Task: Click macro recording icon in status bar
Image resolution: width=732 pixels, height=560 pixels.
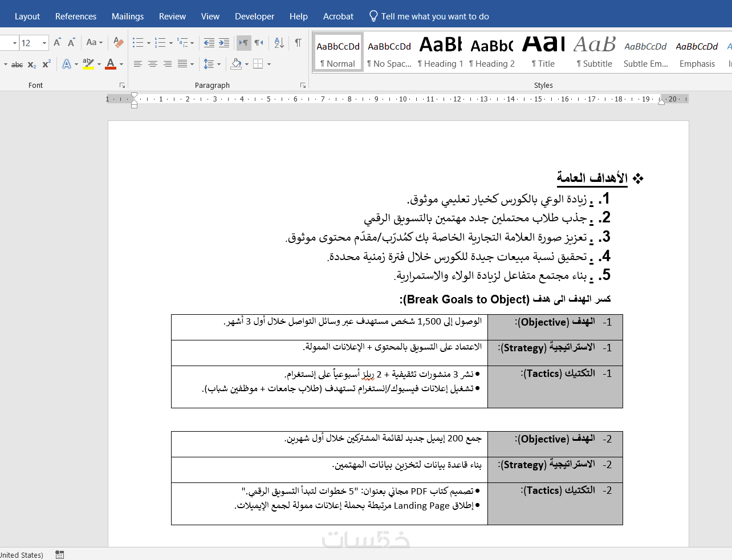Action: click(59, 554)
